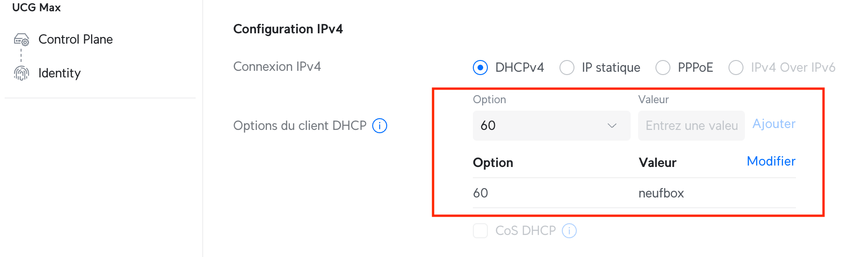Click the UCG Max device title
This screenshot has width=868, height=257.
click(37, 8)
